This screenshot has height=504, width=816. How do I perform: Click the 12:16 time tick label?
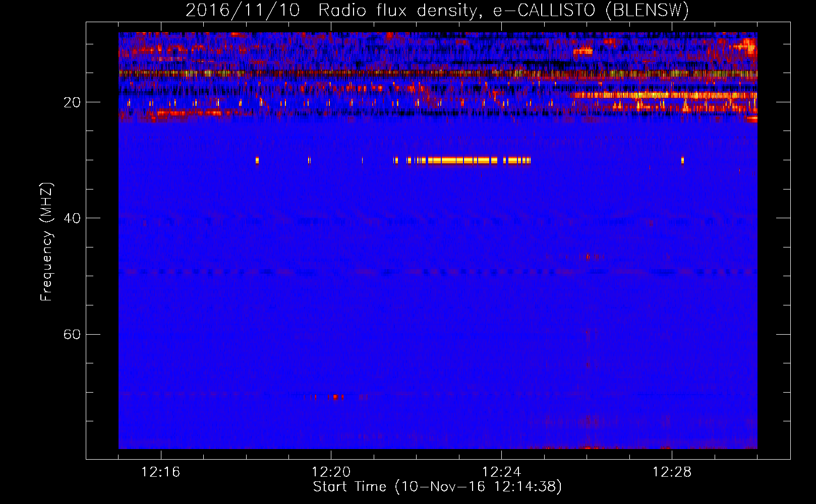(x=161, y=472)
